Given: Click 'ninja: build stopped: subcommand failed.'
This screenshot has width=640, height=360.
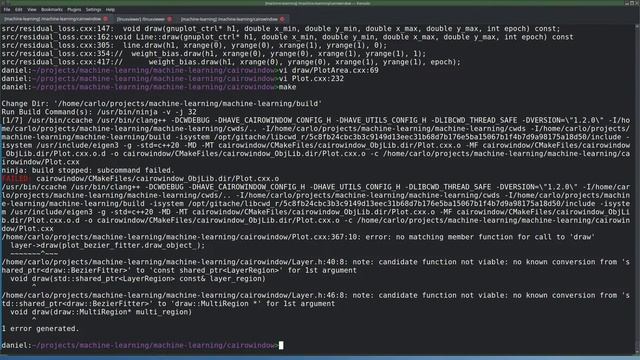Looking at the screenshot, I should (88, 170).
